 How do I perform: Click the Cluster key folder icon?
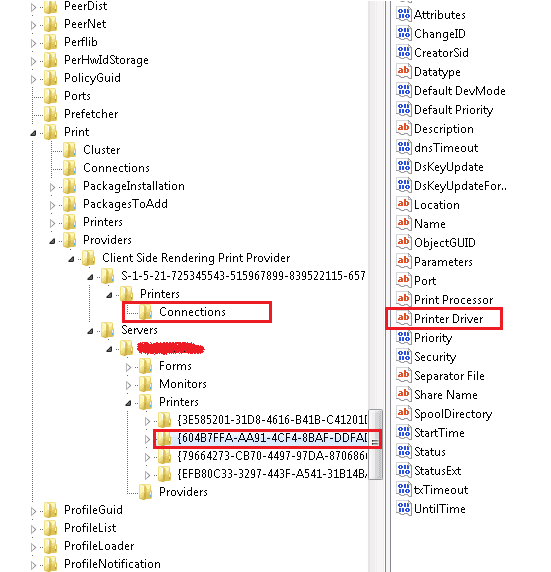click(70, 150)
